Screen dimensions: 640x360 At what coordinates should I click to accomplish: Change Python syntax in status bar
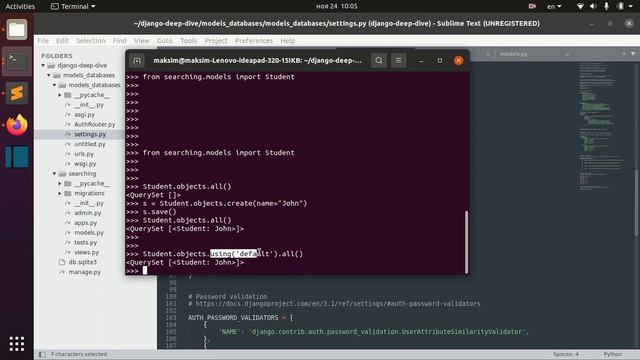(x=613, y=354)
